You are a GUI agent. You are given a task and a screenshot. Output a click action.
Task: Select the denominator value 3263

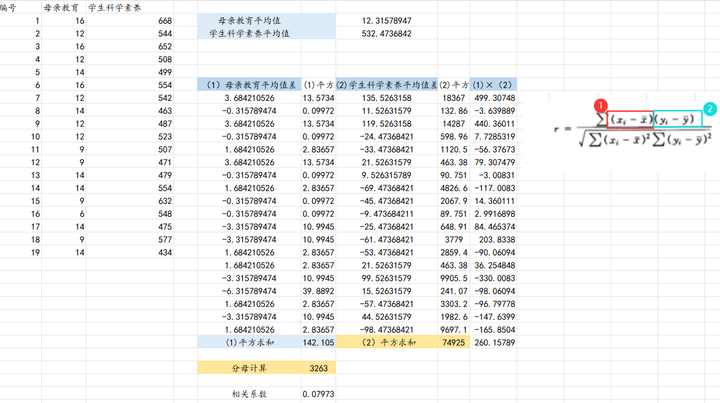318,368
